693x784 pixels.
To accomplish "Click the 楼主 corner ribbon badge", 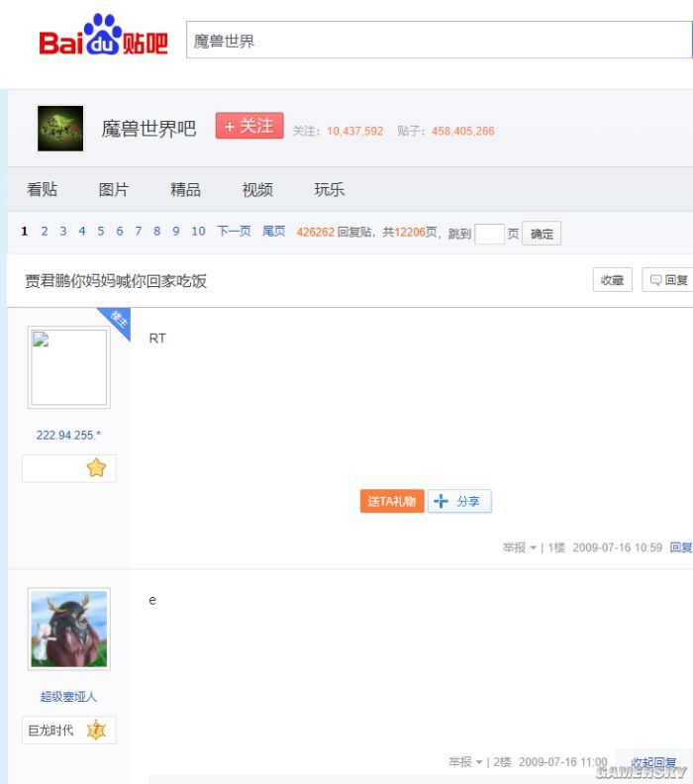I will click(x=117, y=321).
